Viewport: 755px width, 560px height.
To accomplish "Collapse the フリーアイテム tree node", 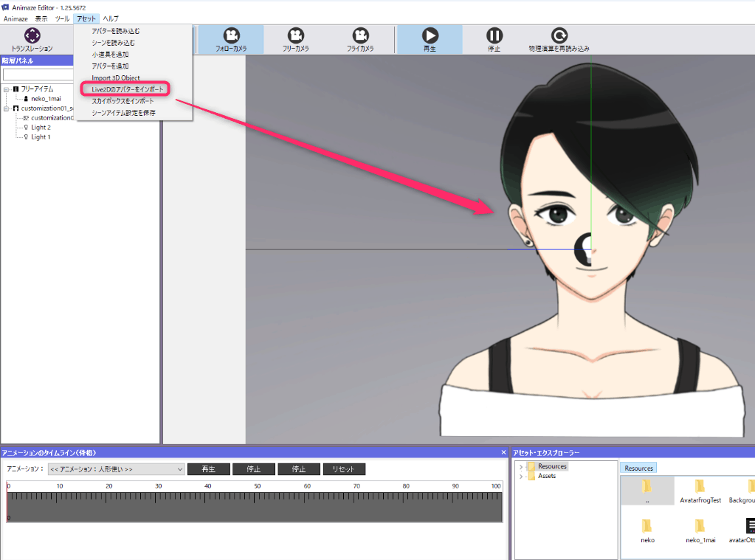I will tap(7, 89).
